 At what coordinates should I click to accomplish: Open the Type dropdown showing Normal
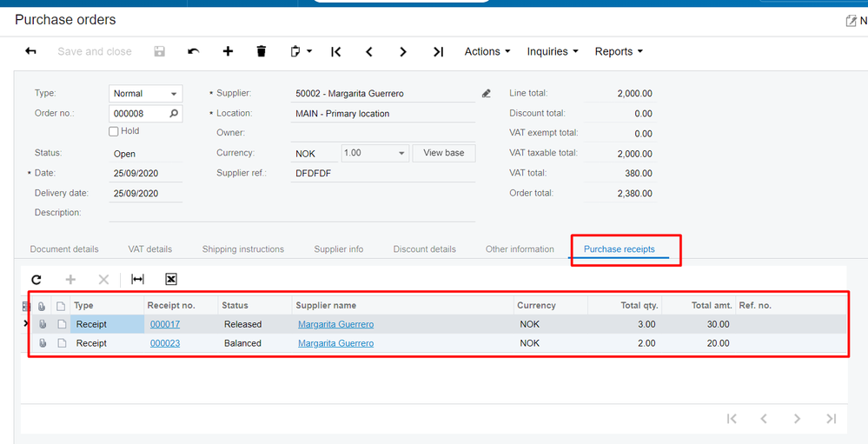coord(145,94)
